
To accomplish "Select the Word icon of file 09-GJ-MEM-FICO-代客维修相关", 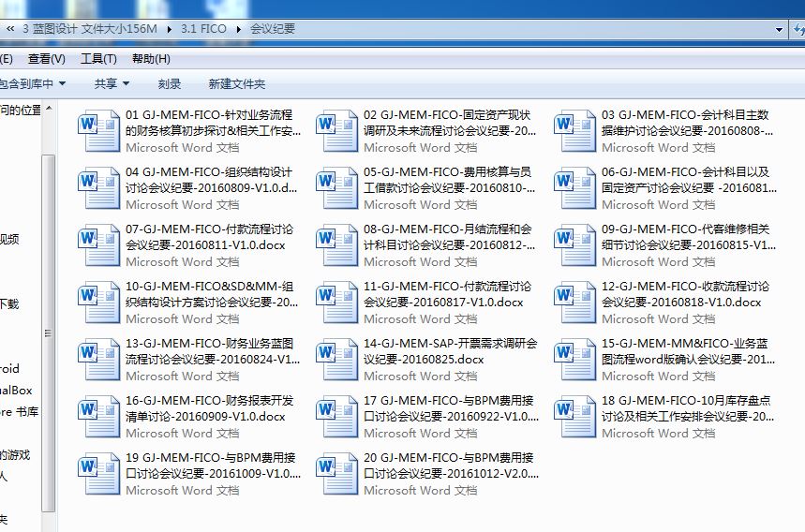I will [575, 244].
